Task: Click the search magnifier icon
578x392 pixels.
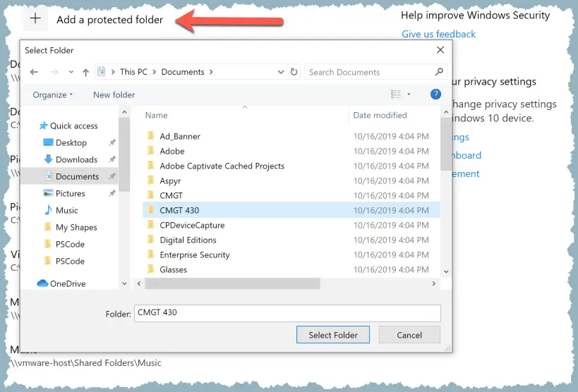Action: [x=439, y=72]
